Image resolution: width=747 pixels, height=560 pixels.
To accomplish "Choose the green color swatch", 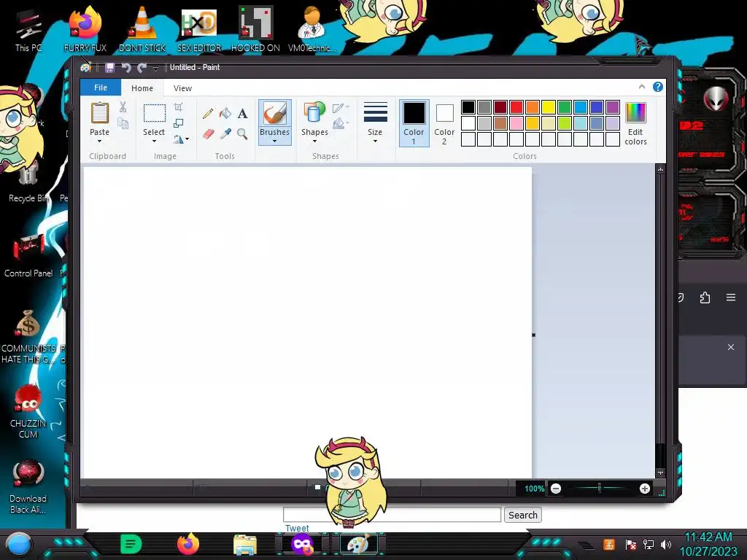I will tap(565, 107).
